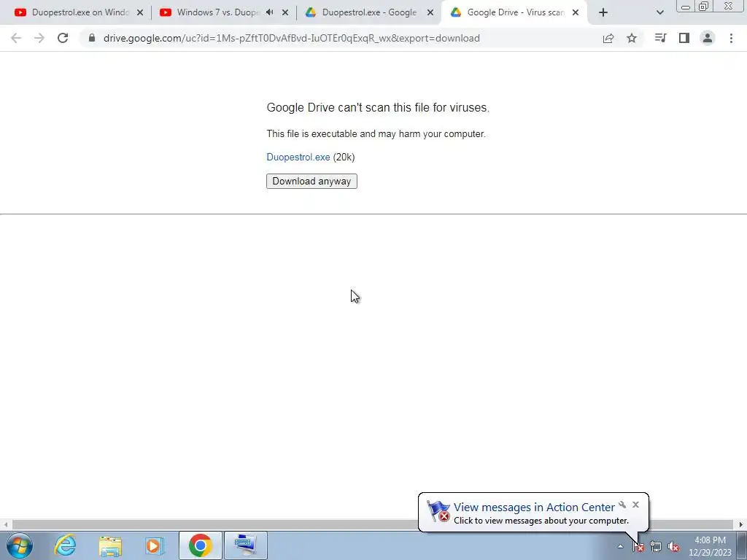Toggle the Chrome side panel
747x560 pixels.
point(684,38)
